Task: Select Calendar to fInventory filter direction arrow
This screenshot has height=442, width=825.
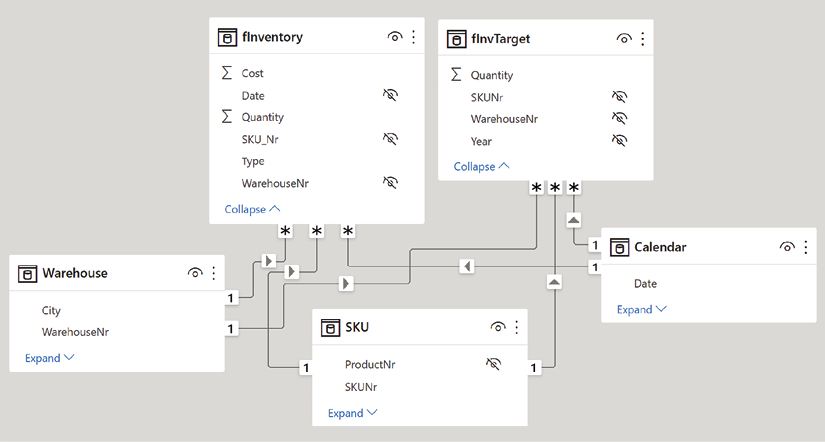Action: (466, 266)
